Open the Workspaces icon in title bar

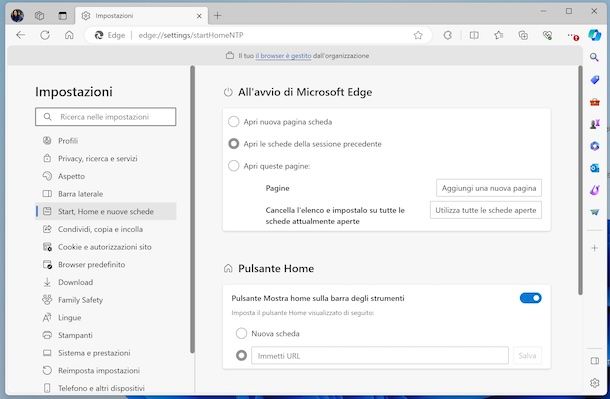pos(39,16)
